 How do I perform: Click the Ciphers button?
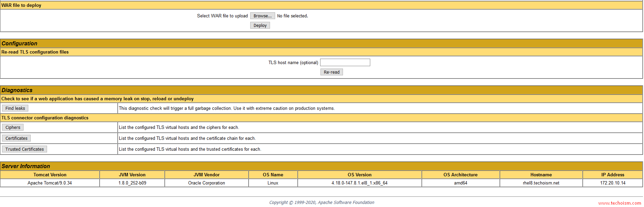click(x=13, y=127)
